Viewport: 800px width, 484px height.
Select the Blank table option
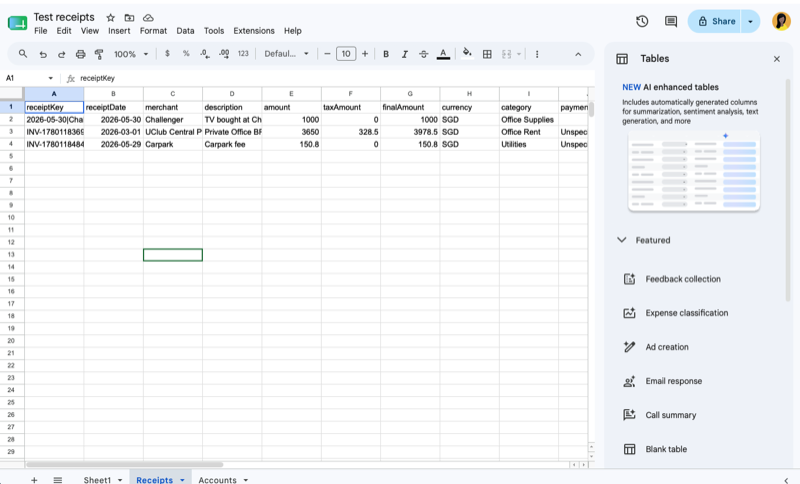point(666,449)
